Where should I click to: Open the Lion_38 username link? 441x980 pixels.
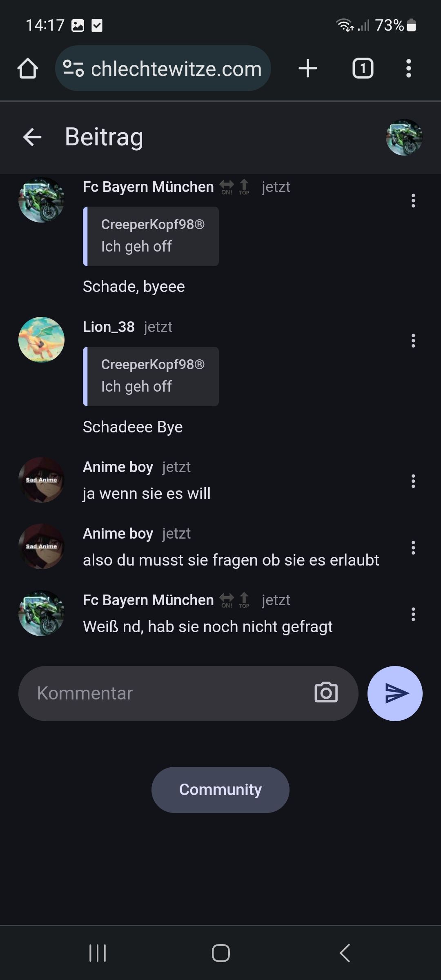coord(109,327)
